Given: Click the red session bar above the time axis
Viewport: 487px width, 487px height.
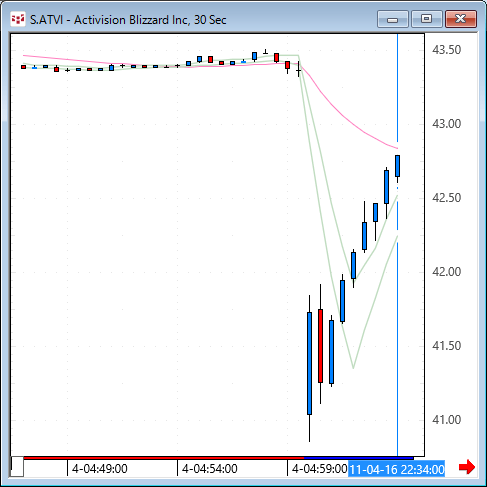Looking at the screenshot, I should click(x=164, y=458).
